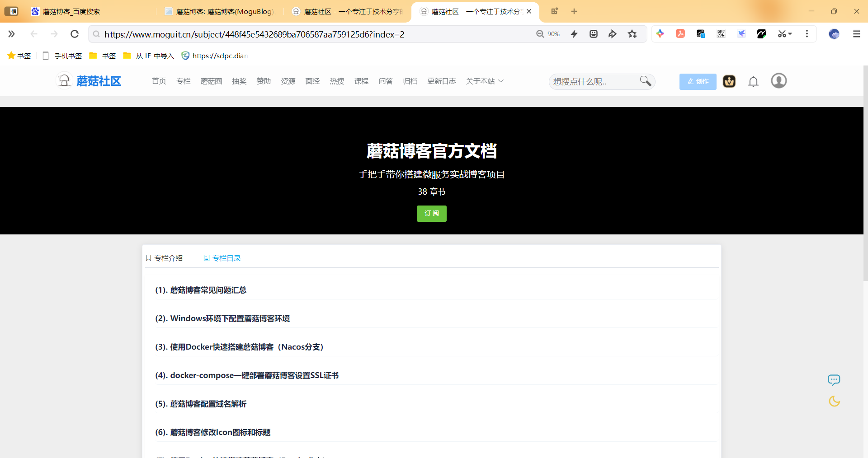Open the three-dot vertical menu
The height and width of the screenshot is (458, 868).
click(807, 34)
